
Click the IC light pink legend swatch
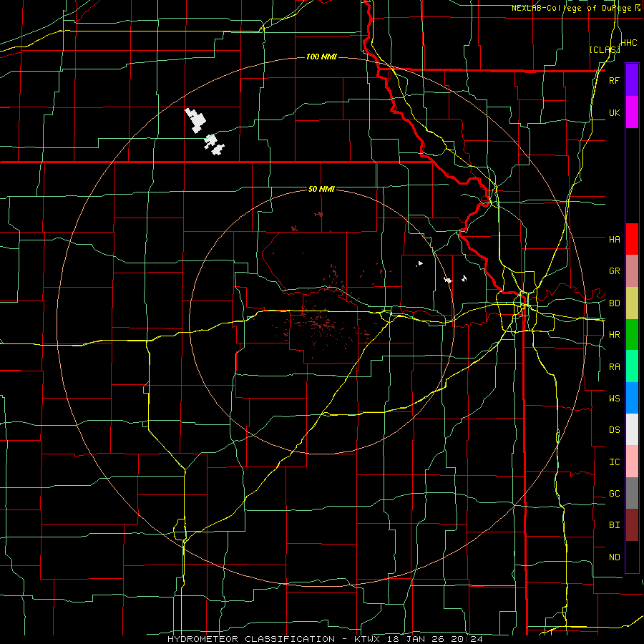pos(632,462)
